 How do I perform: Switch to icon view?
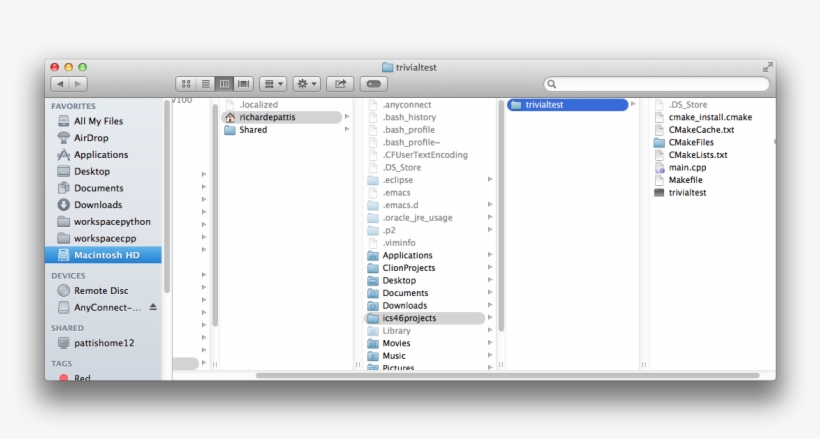tap(186, 84)
